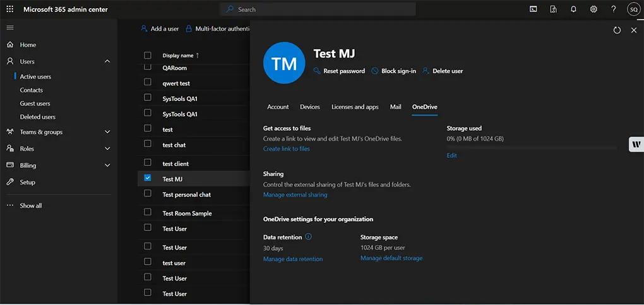Click Create link to files link
Image resolution: width=644 pixels, height=305 pixels.
(286, 149)
